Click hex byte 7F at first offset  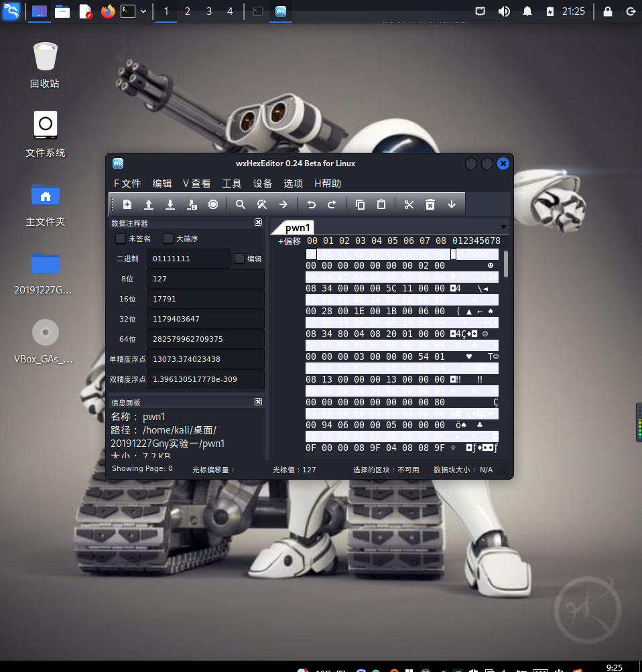pos(311,254)
